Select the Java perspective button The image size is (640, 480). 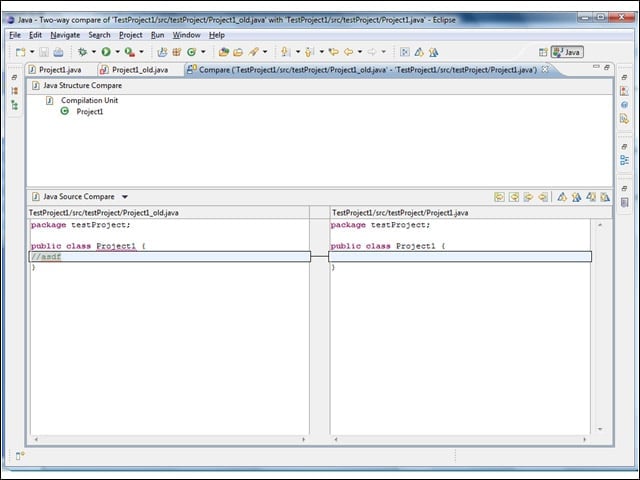[567, 52]
